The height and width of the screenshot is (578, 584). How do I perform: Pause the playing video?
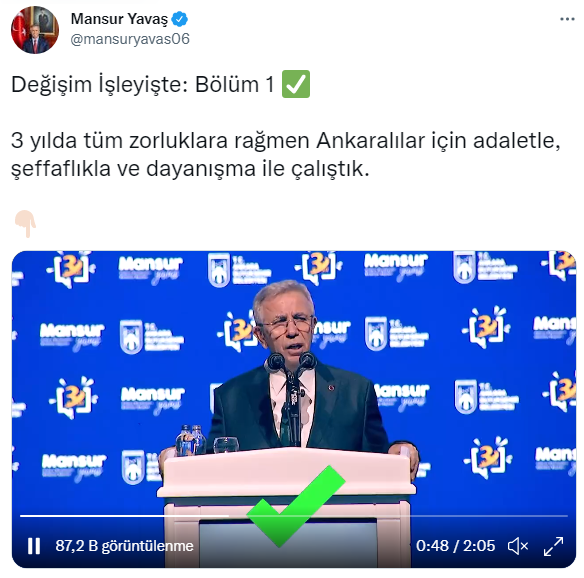pyautogui.click(x=34, y=546)
